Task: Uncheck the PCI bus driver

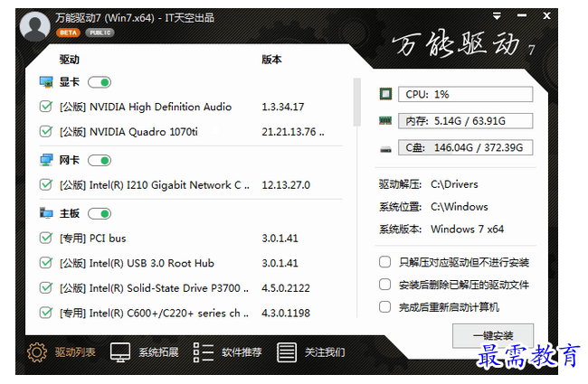Action: [46, 238]
